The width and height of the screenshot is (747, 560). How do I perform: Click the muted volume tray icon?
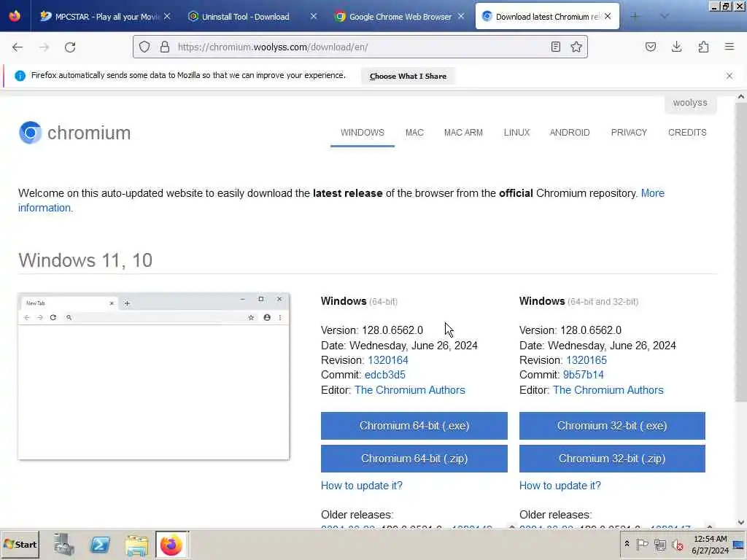click(x=677, y=544)
